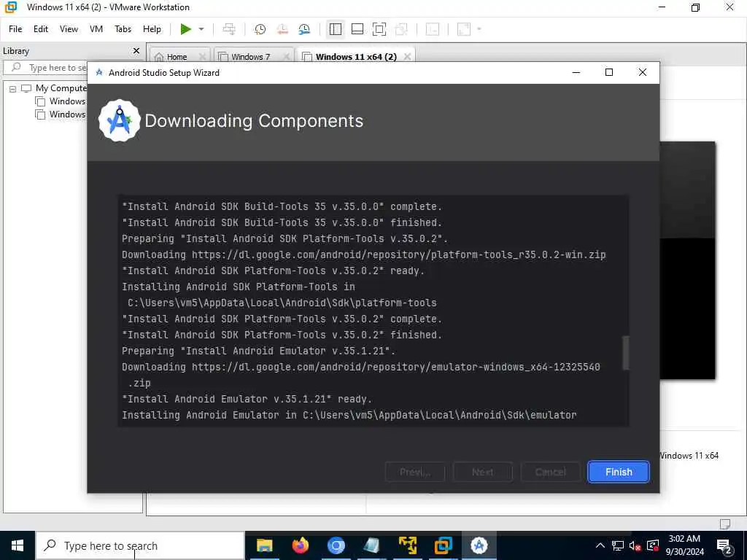Click the muted volume tray icon
Viewport: 747px width, 560px height.
(635, 545)
